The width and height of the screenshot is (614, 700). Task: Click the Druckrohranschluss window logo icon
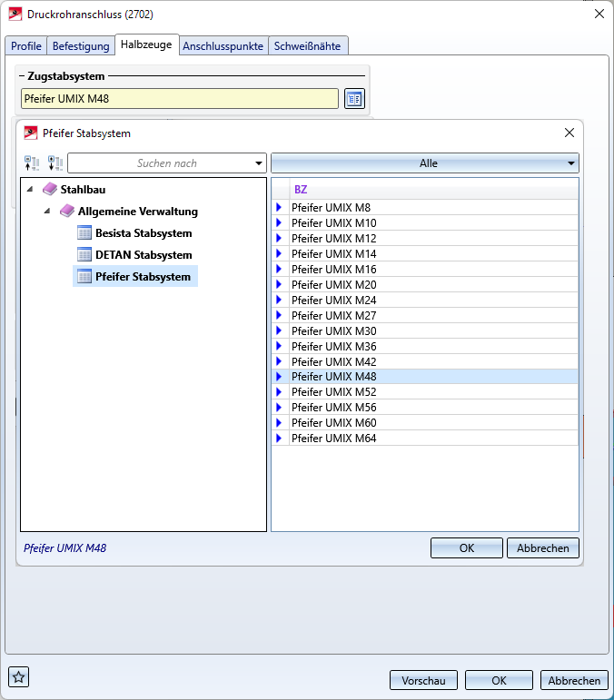15,14
